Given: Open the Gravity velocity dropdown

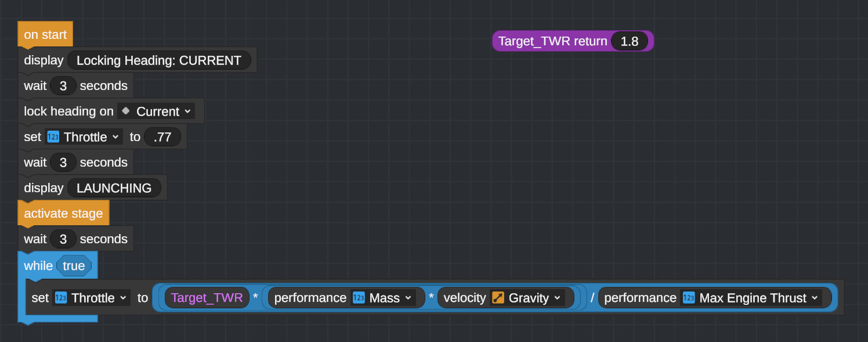Looking at the screenshot, I should point(527,298).
